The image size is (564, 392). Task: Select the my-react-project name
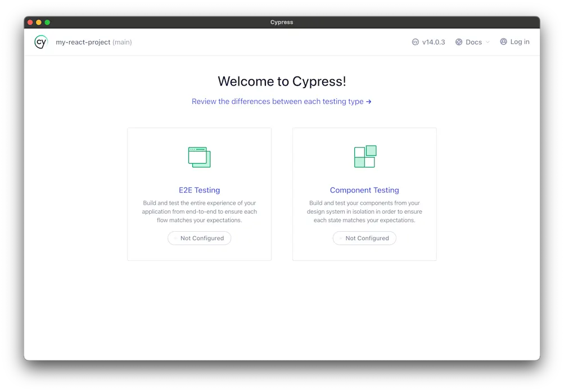(83, 42)
